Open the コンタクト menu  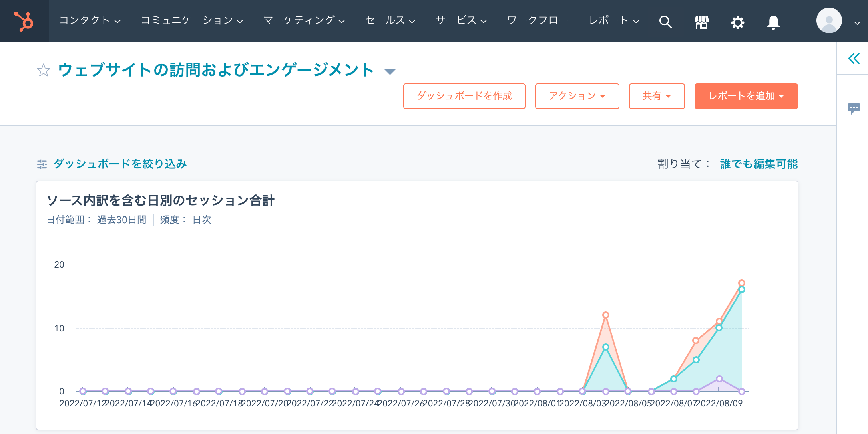[90, 20]
